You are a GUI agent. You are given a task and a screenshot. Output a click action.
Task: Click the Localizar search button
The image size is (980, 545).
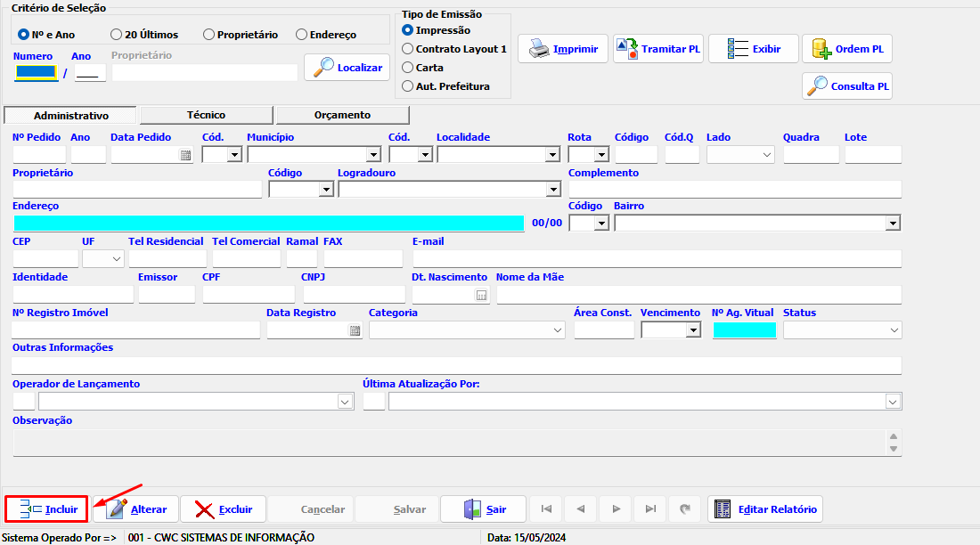pyautogui.click(x=347, y=68)
